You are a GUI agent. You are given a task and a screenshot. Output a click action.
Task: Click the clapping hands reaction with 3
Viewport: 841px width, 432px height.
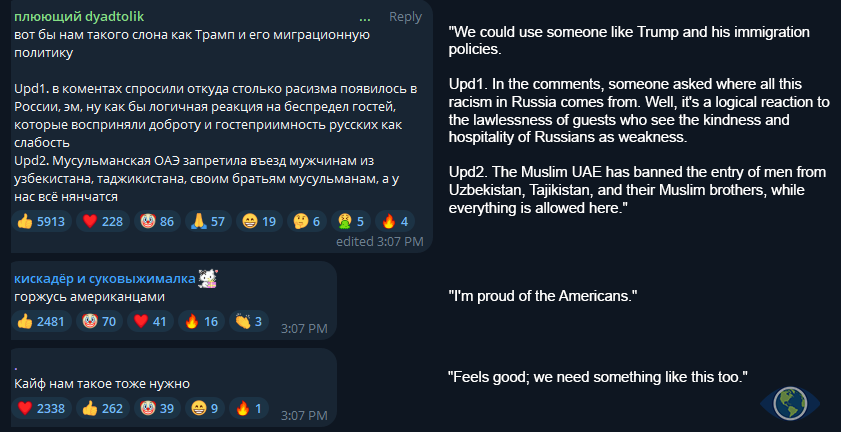pos(249,321)
